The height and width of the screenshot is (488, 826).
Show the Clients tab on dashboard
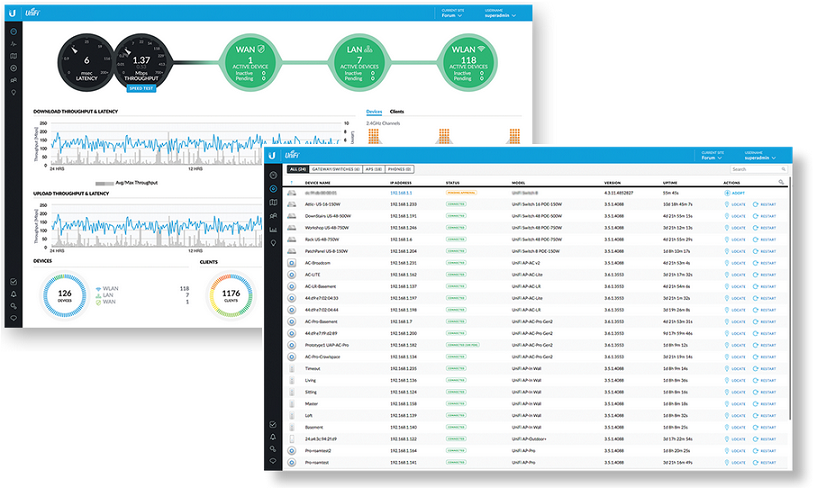(397, 112)
